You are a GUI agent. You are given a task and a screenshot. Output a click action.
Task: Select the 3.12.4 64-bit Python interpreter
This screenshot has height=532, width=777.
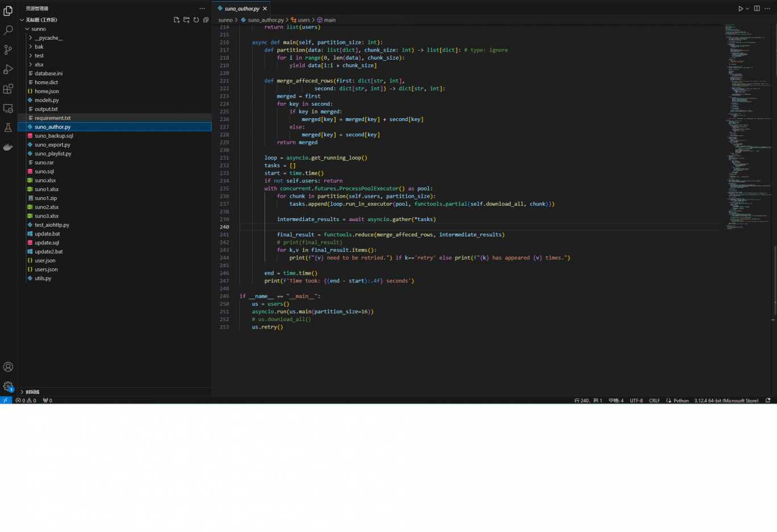pos(726,400)
